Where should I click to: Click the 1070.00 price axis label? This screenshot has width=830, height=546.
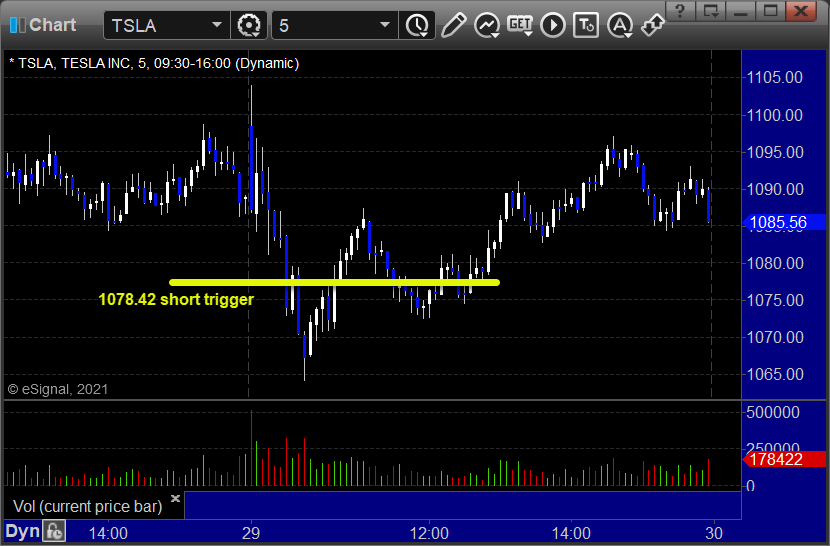point(774,337)
